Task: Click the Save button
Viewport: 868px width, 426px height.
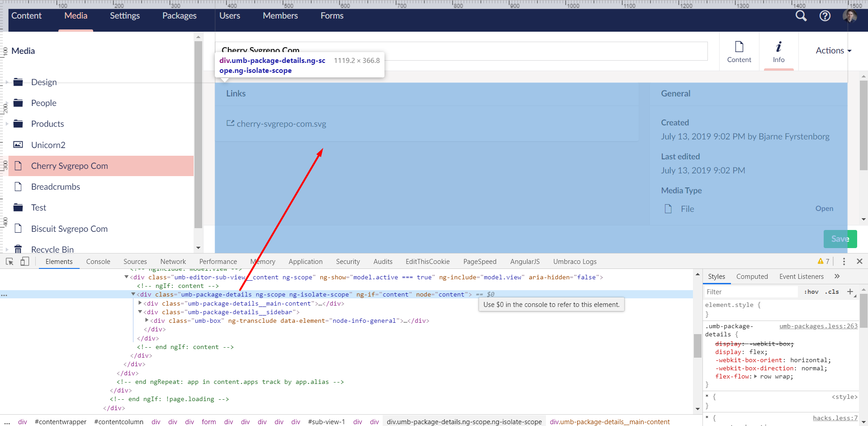Action: (840, 239)
